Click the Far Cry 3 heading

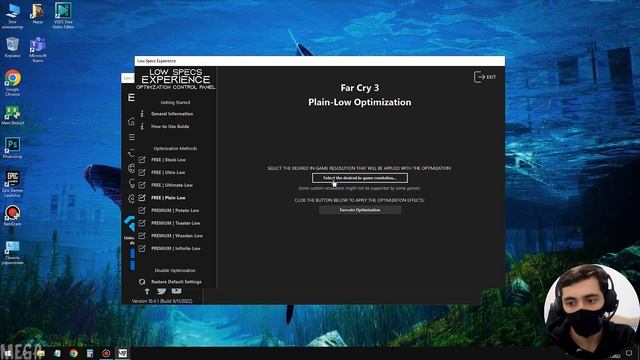point(360,88)
